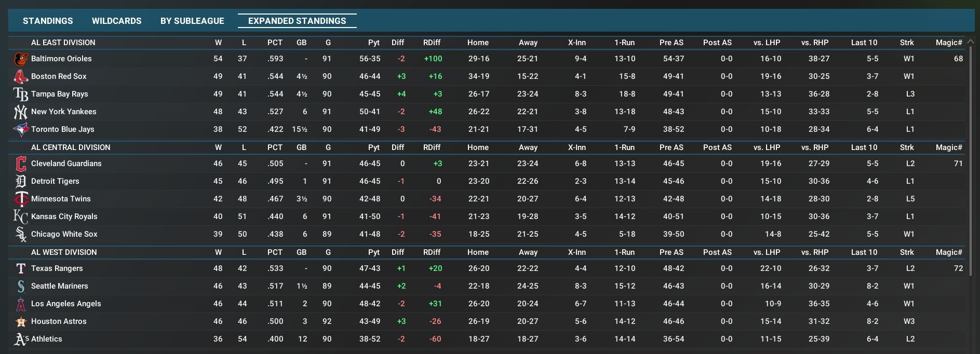
Task: Open the Seattle Mariners team link
Action: point(60,286)
